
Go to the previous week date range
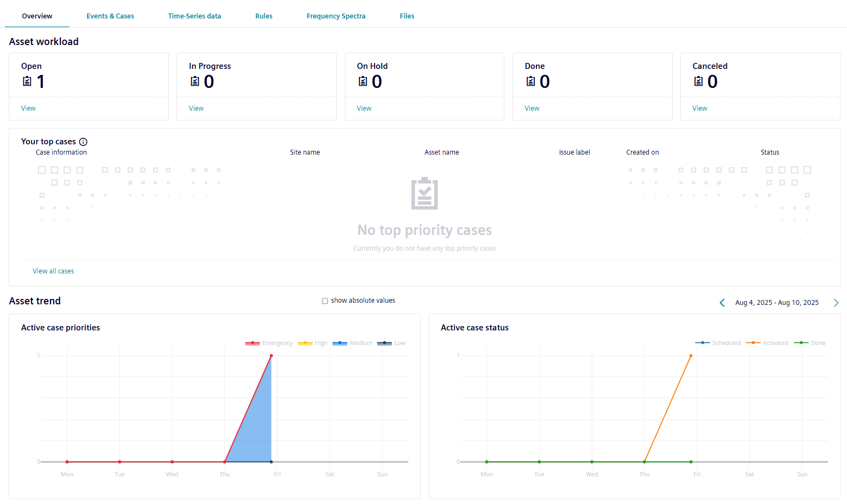pos(722,303)
